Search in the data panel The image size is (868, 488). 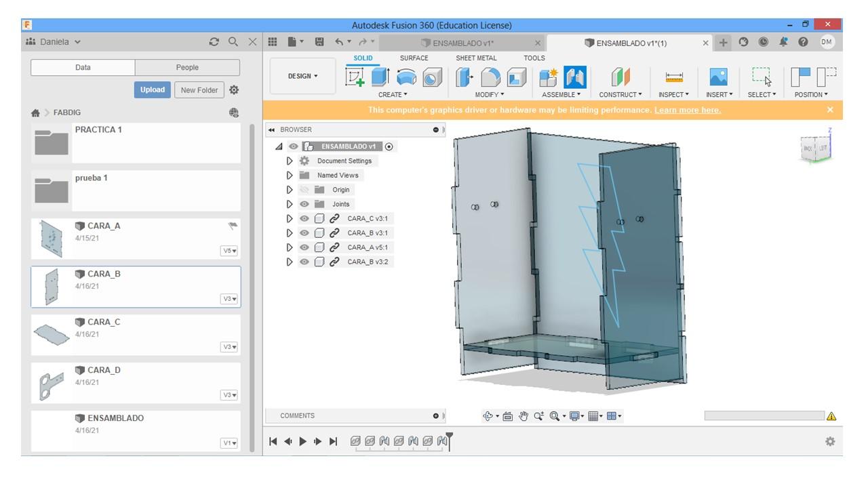pyautogui.click(x=233, y=42)
